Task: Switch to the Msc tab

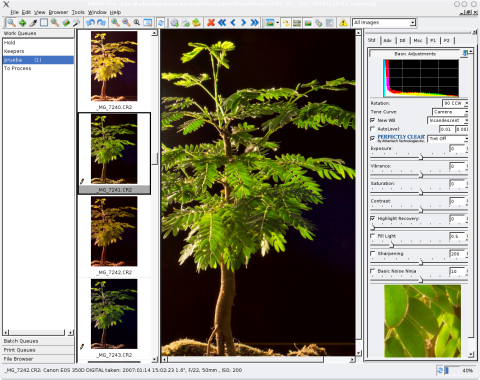Action: pyautogui.click(x=418, y=40)
